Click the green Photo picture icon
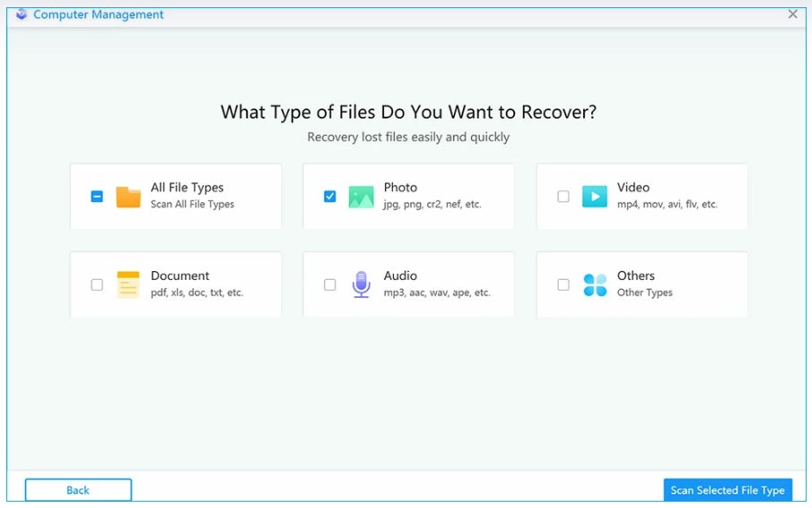The image size is (812, 508). click(361, 197)
